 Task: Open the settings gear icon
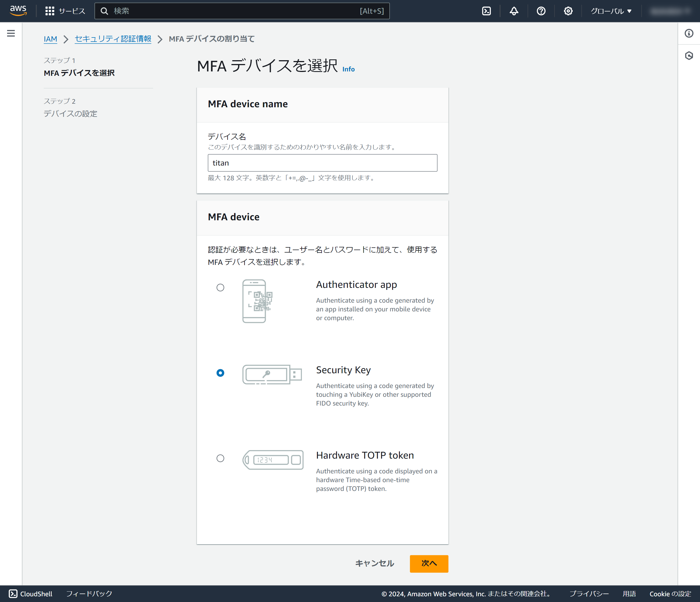coord(568,11)
